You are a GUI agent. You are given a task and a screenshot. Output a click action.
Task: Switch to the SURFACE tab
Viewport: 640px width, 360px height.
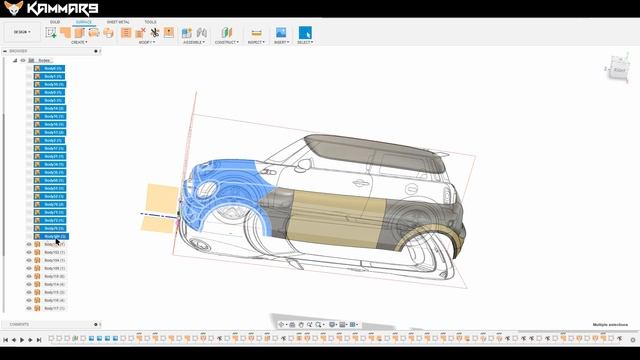(84, 22)
